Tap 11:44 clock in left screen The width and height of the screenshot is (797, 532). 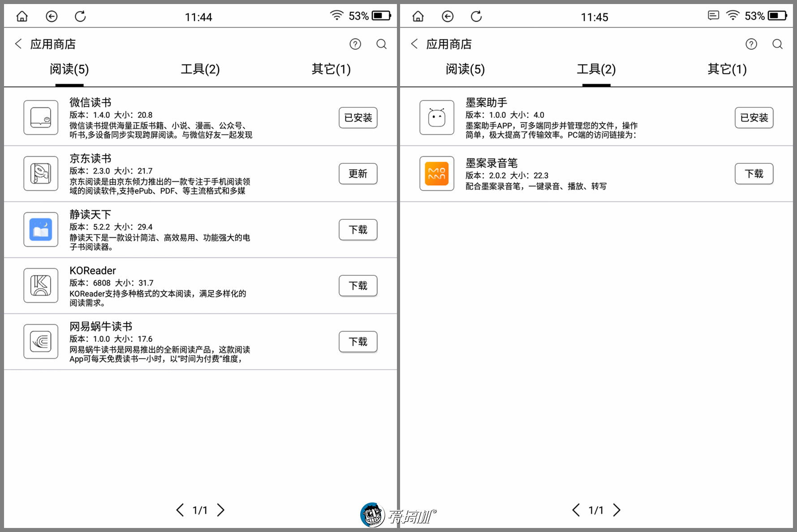pyautogui.click(x=198, y=17)
